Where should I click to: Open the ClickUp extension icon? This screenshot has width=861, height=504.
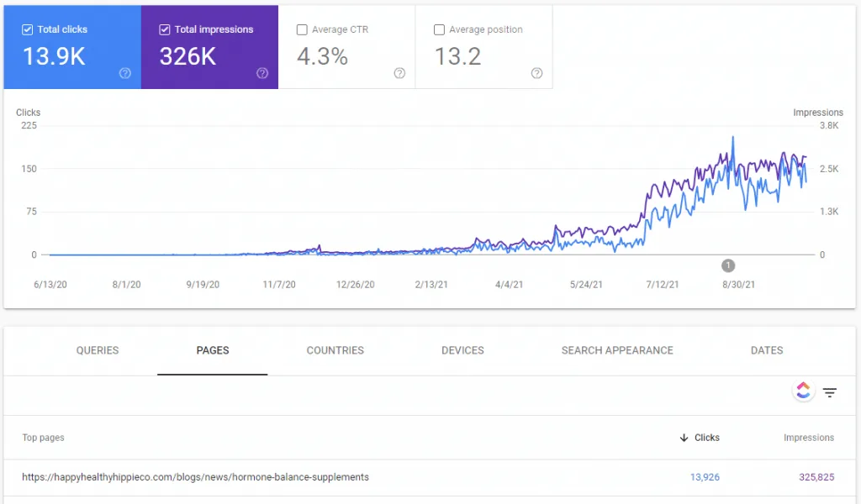(x=803, y=391)
